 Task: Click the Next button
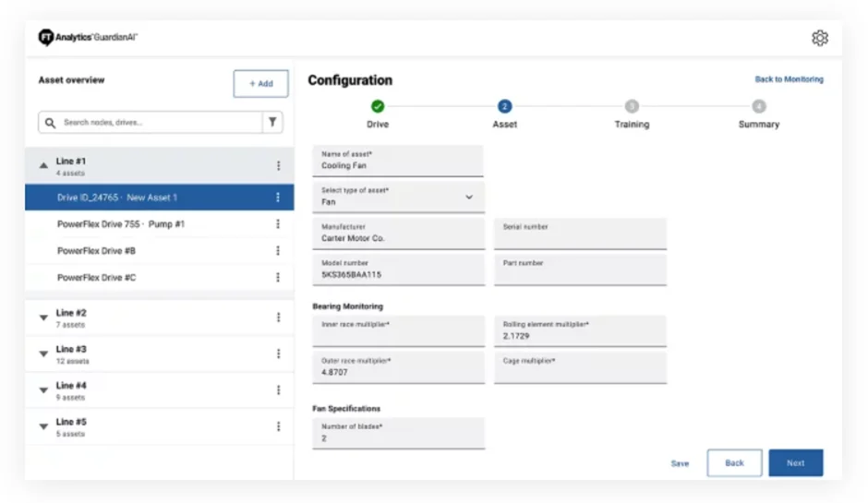click(x=795, y=463)
